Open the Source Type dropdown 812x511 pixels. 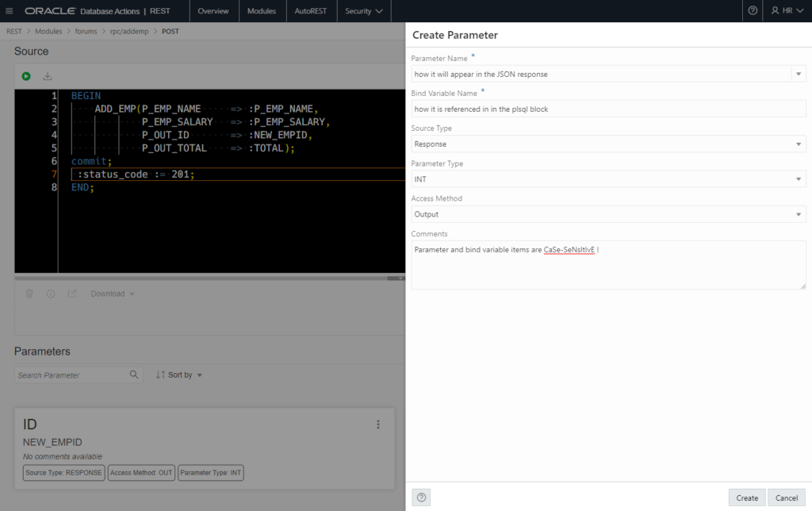click(608, 144)
